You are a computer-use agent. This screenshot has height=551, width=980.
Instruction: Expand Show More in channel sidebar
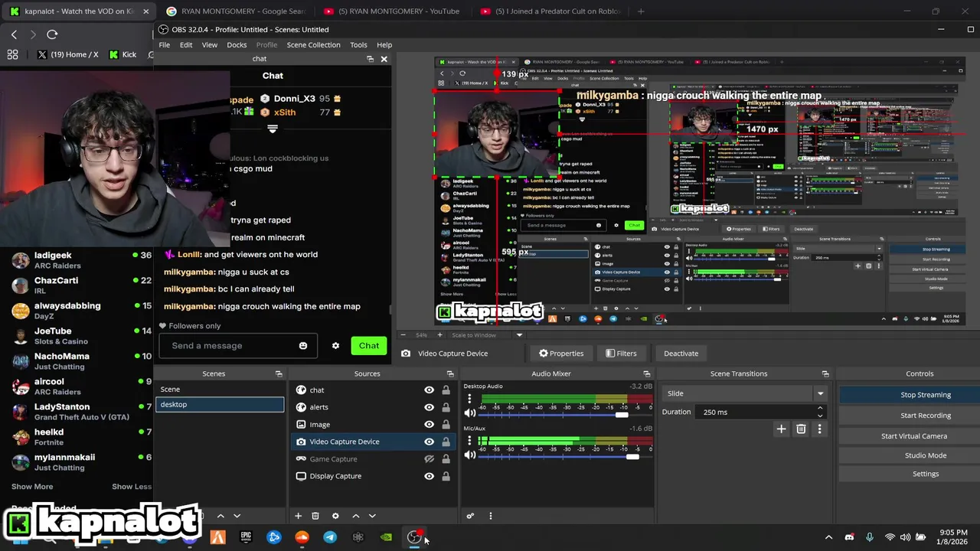click(x=32, y=487)
